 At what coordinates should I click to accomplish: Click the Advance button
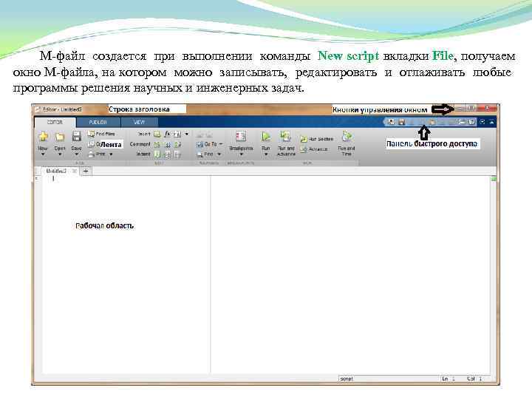[314, 149]
